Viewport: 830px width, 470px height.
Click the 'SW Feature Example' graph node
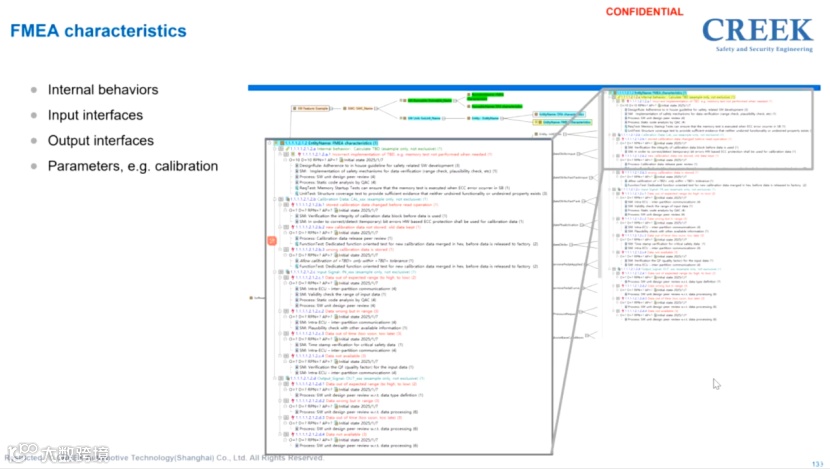[310, 108]
